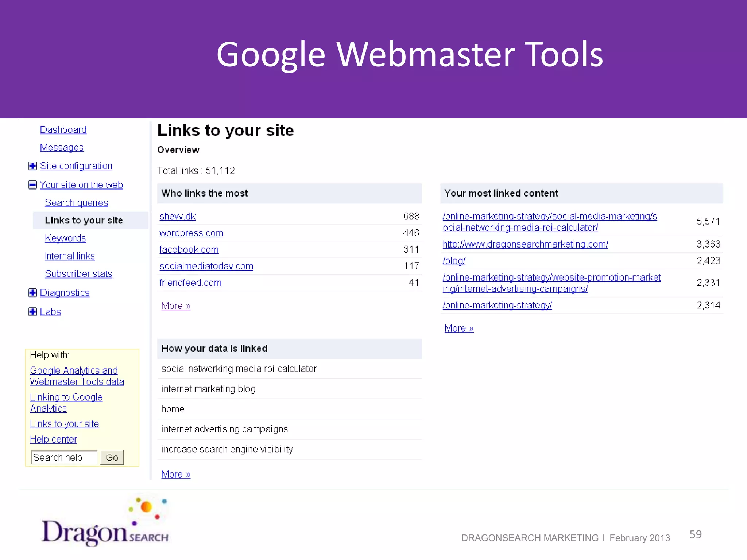This screenshot has height=560, width=747.
Task: Open /blog/ linked content
Action: (454, 261)
